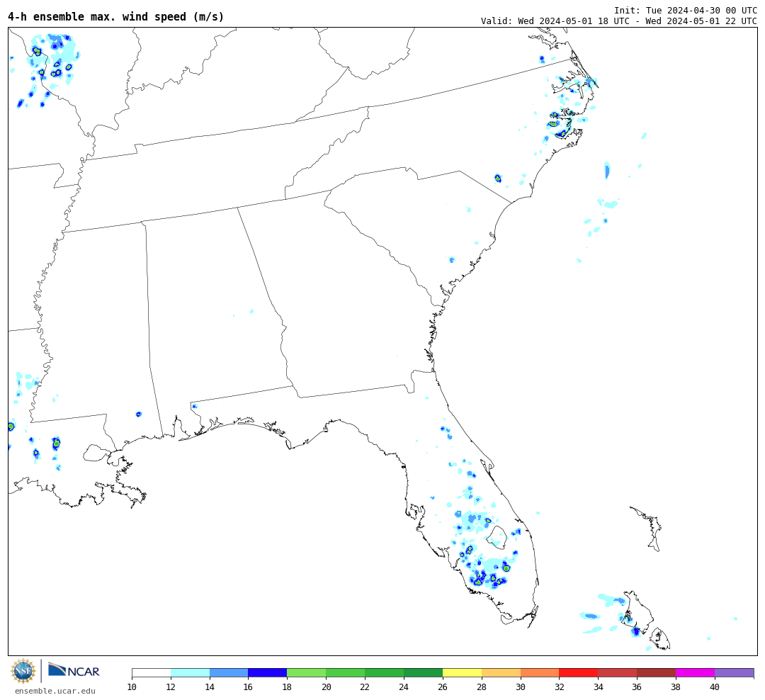The image size is (765, 700).
Task: Pick the magenta 38-40 colorbar segment
Action: tap(696, 672)
